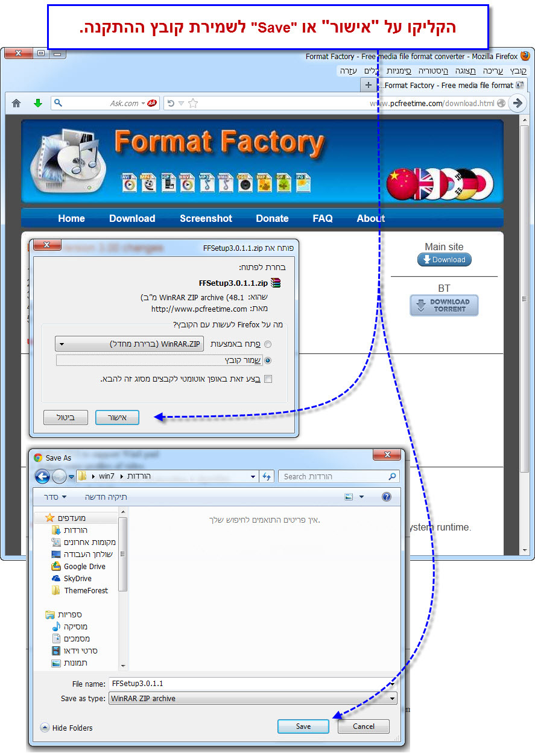Viewport: 535px width, 756px height.
Task: Click the Ask.com search engine logo
Action: click(153, 103)
